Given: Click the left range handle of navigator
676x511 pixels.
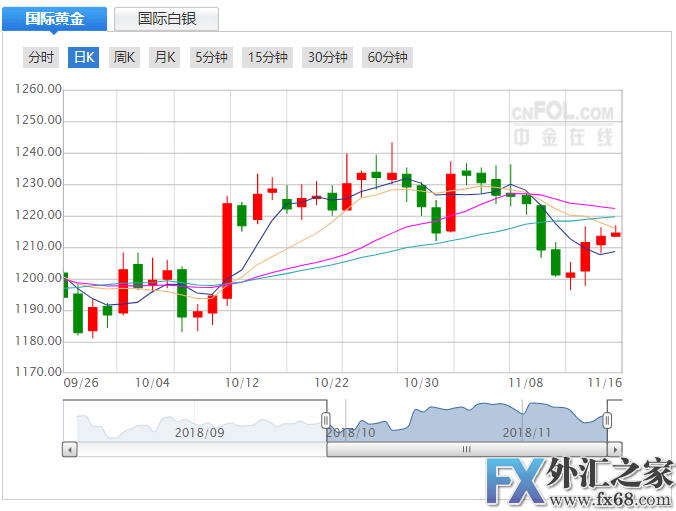Looking at the screenshot, I should tap(326, 420).
